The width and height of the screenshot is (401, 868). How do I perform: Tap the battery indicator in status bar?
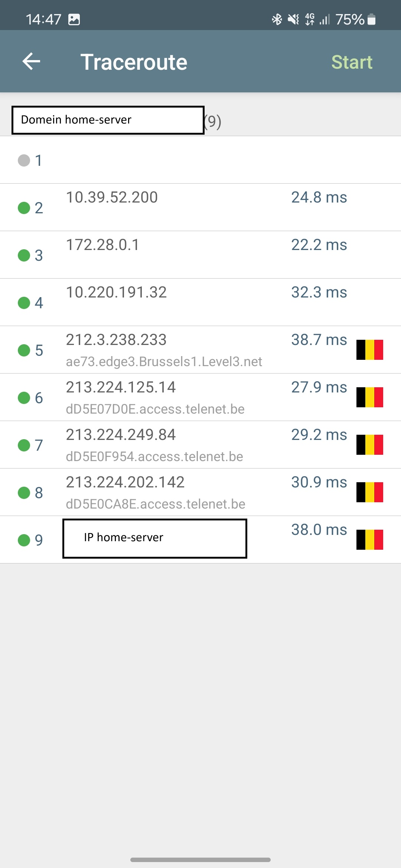click(x=371, y=19)
